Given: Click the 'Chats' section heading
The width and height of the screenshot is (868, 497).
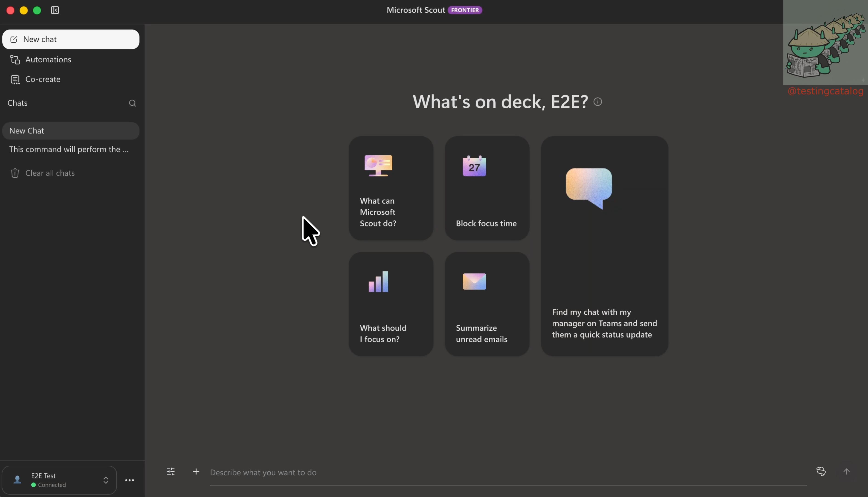Looking at the screenshot, I should [17, 103].
